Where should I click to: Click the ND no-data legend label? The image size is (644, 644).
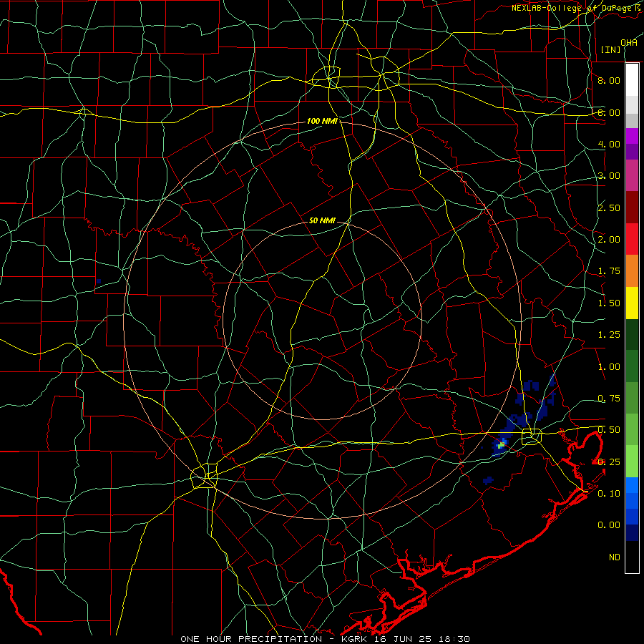point(615,557)
